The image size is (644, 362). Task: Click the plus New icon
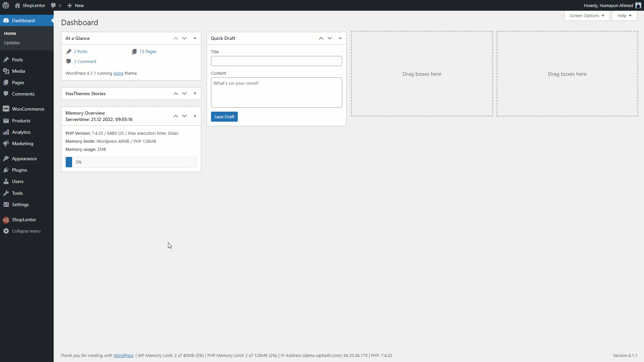tap(70, 5)
